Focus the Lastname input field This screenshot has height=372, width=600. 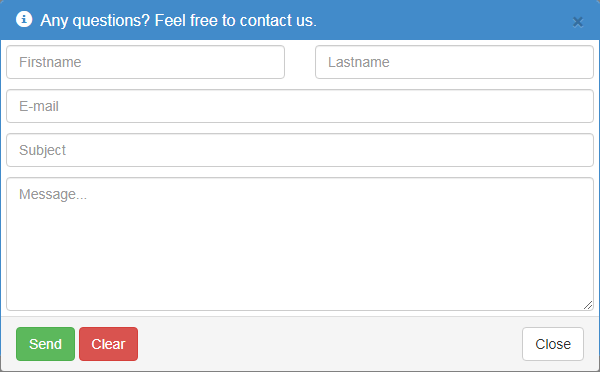(x=454, y=62)
